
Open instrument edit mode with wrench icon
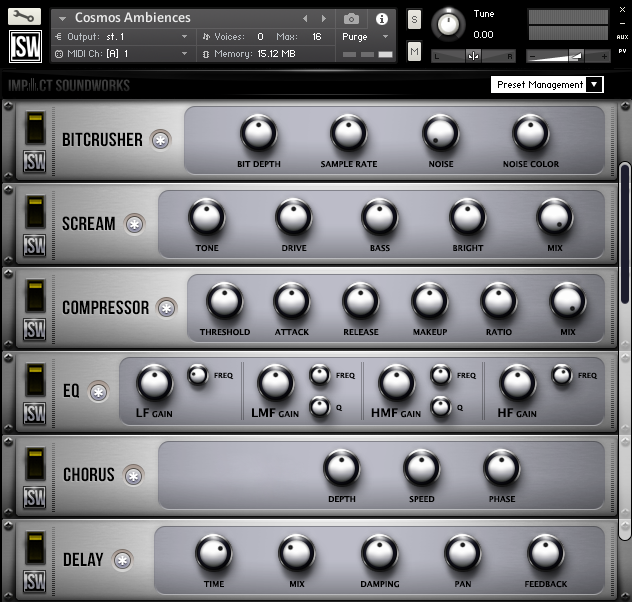[25, 17]
